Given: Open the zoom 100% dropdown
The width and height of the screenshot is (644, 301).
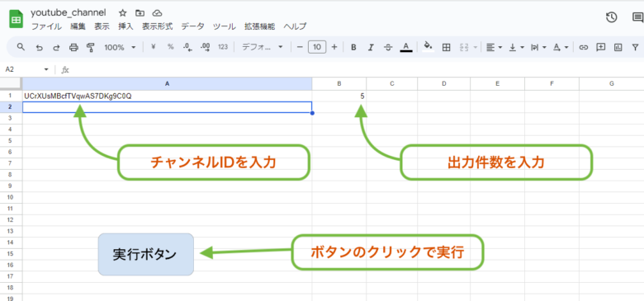Looking at the screenshot, I should (120, 48).
